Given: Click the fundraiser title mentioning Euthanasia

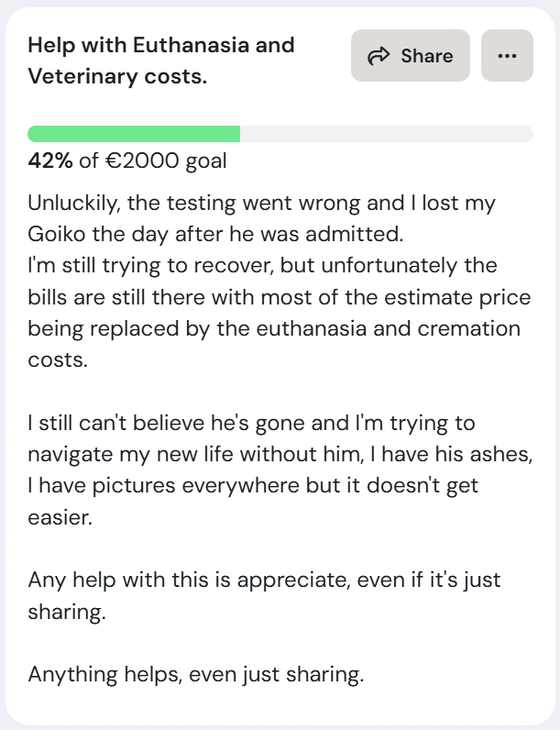Looking at the screenshot, I should point(161,45).
